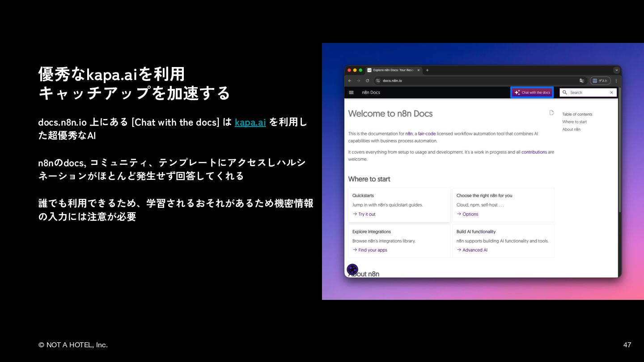Viewport: 644px width, 362px height.
Task: Click the Build AI functionality card title
Action: tap(476, 232)
